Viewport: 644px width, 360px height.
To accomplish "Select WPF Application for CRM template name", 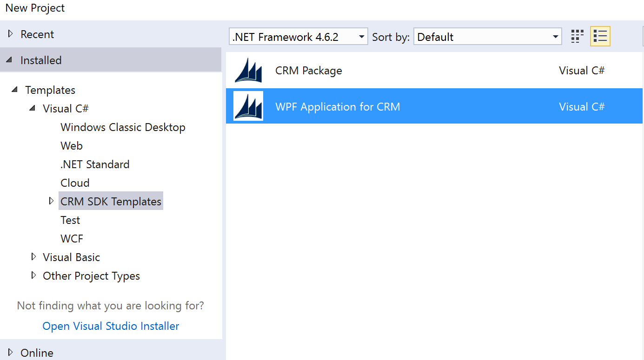I will click(x=338, y=107).
